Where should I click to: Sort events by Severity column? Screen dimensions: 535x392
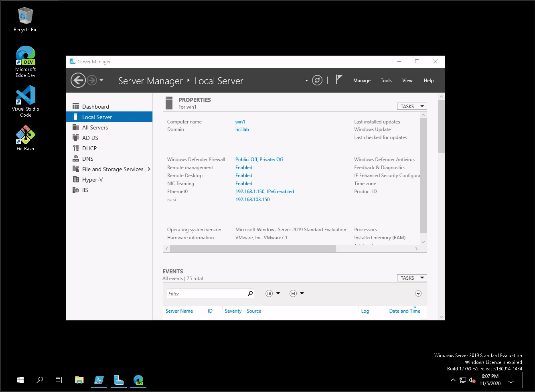(x=233, y=311)
